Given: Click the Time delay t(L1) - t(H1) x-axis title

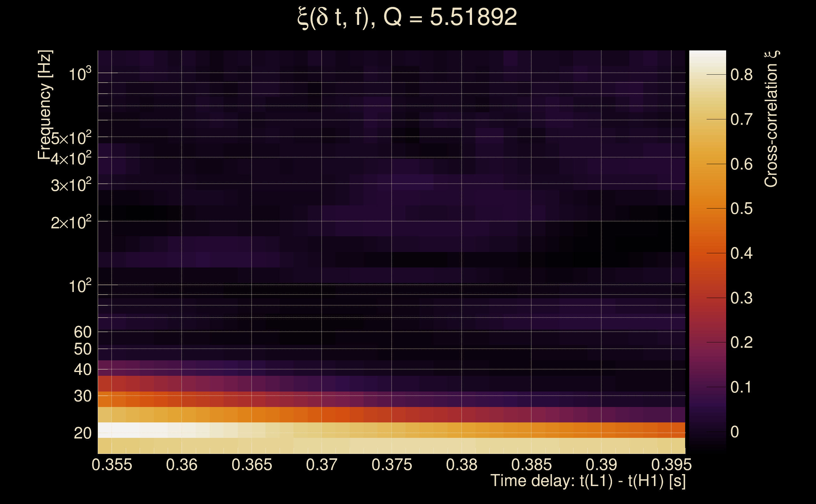Looking at the screenshot, I should pyautogui.click(x=588, y=481).
